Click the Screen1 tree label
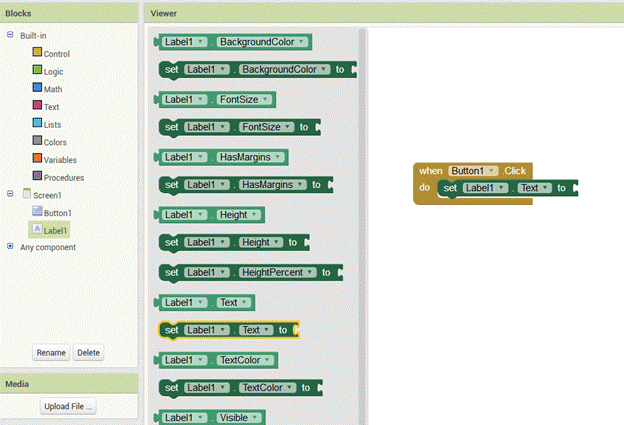Screen dimensions: 624x425 [47, 195]
